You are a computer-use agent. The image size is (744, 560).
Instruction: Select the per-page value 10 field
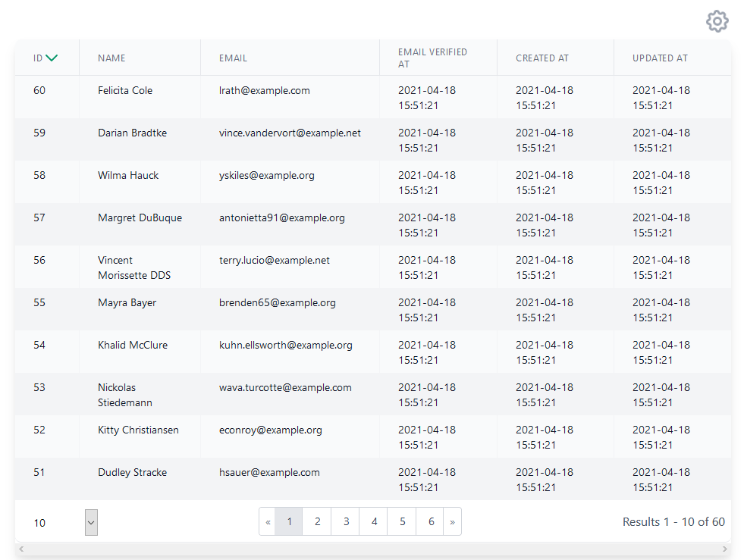[56, 523]
